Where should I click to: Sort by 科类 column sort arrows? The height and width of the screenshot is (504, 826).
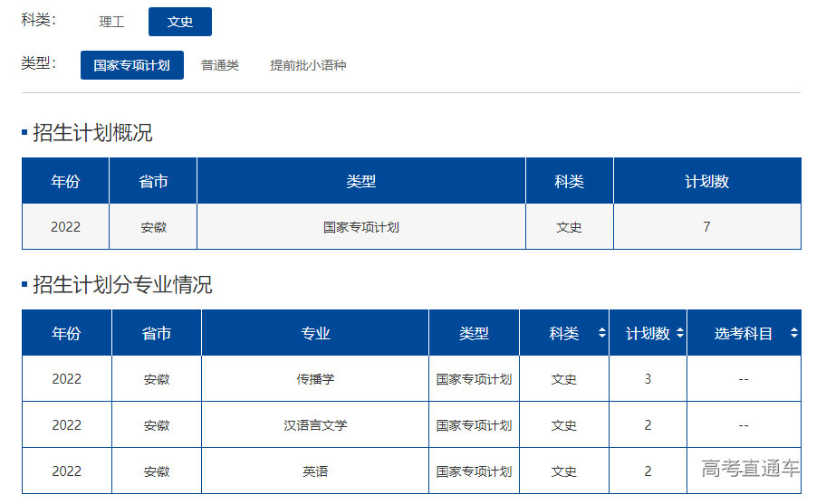tap(601, 334)
